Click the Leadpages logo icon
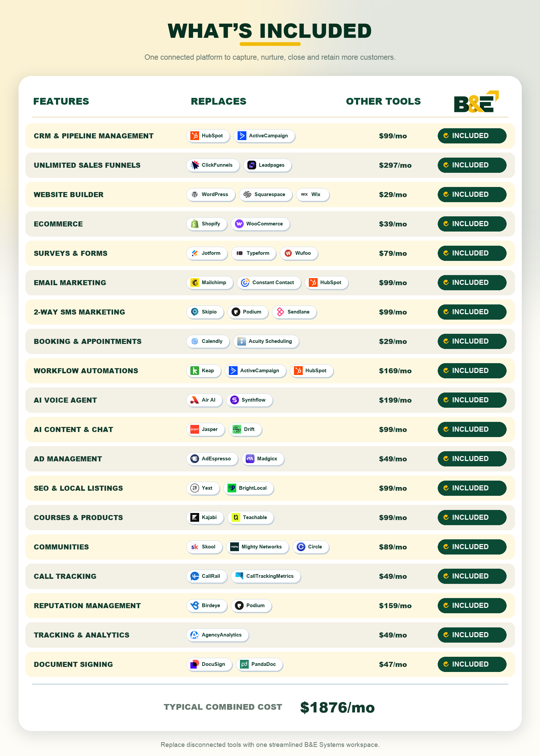Image resolution: width=540 pixels, height=756 pixels. pyautogui.click(x=252, y=165)
